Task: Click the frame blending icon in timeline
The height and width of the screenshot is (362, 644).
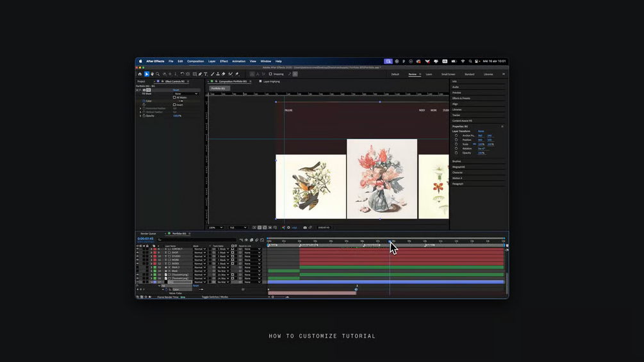Action: click(x=251, y=240)
